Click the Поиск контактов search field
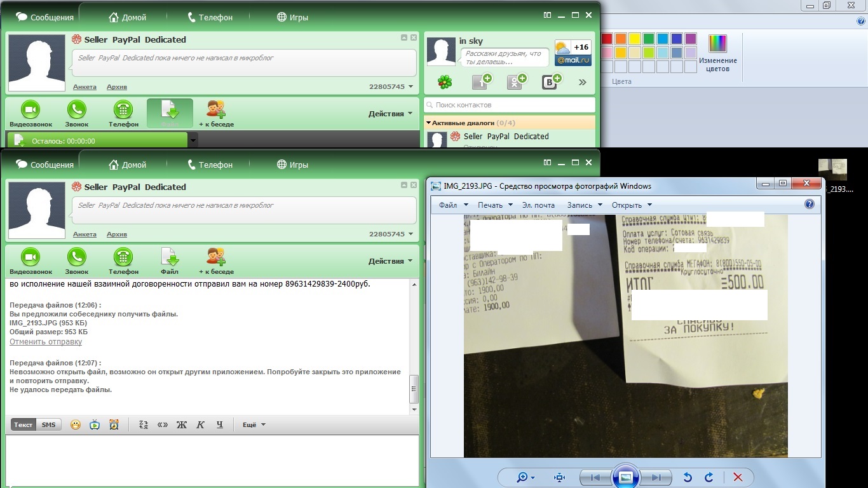Screen dimensions: 868x488 tap(510, 105)
